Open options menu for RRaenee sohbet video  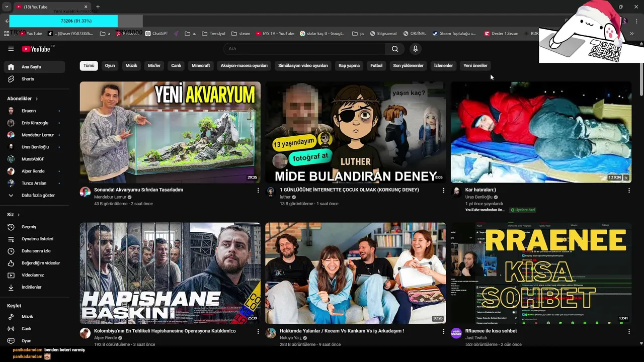tap(629, 332)
